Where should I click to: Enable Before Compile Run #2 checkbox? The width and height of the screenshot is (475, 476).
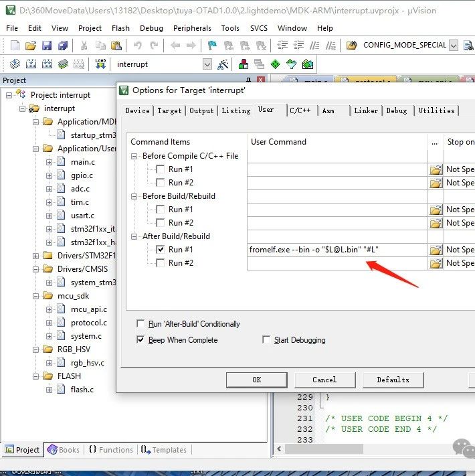point(160,183)
